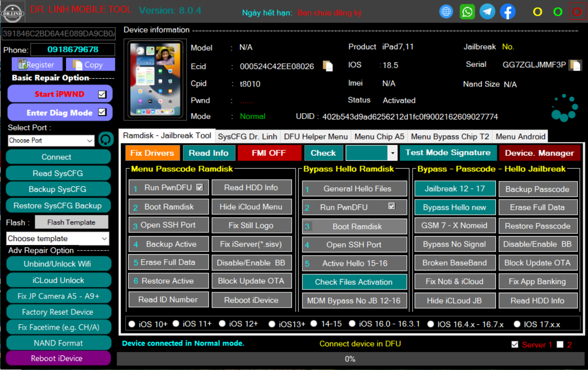
Task: Open the DFU Helper Menu tab
Action: click(316, 137)
